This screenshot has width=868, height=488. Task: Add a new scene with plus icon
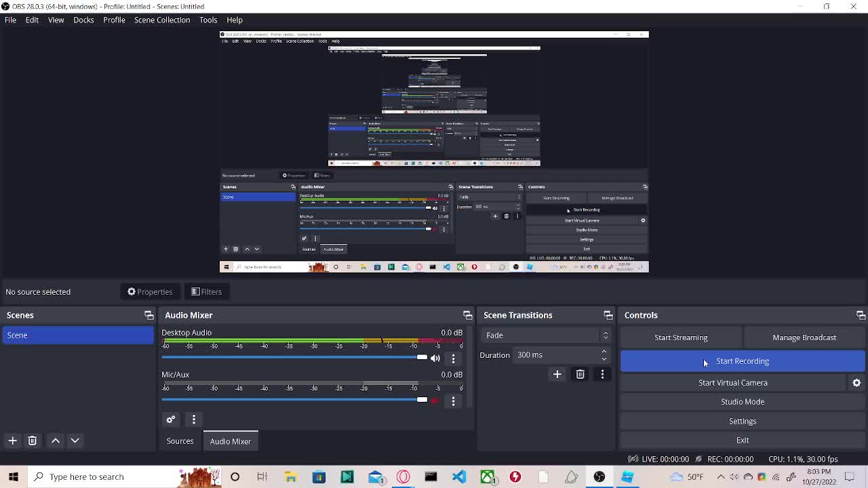(x=12, y=441)
